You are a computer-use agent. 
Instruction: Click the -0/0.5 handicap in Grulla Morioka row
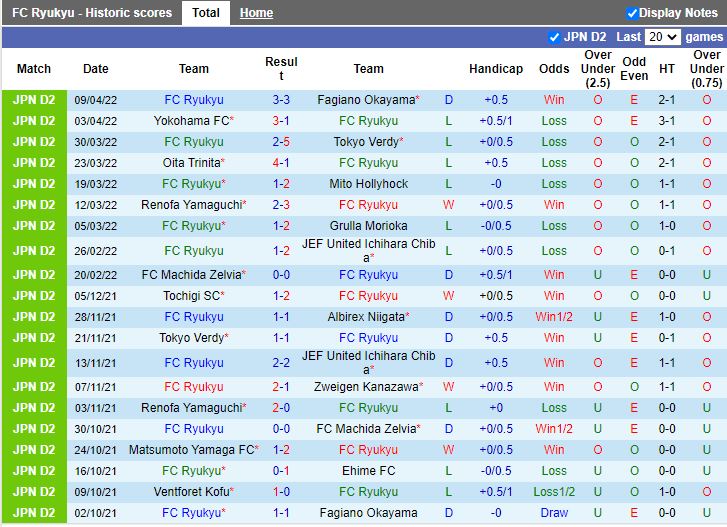coord(496,226)
